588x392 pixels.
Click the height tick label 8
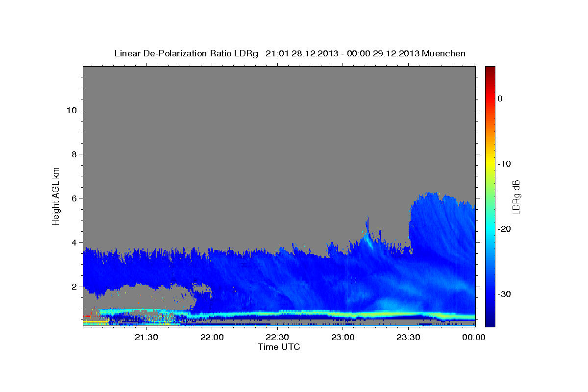73,154
